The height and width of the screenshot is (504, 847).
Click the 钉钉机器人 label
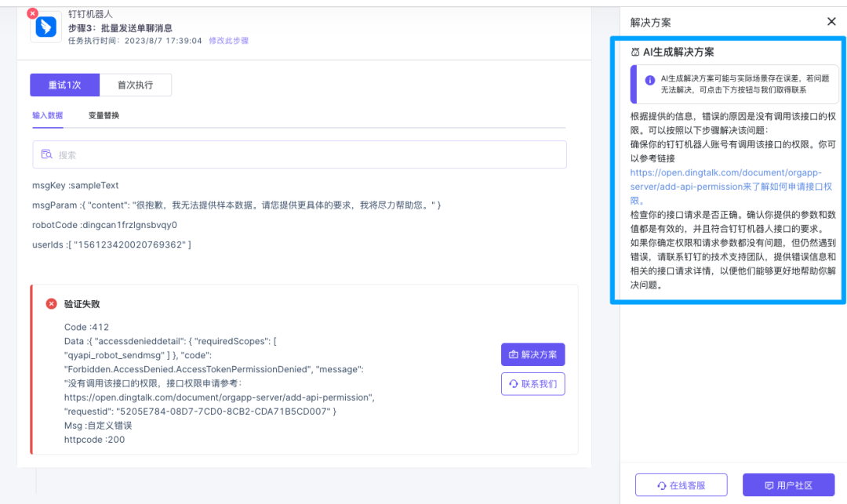coord(90,14)
